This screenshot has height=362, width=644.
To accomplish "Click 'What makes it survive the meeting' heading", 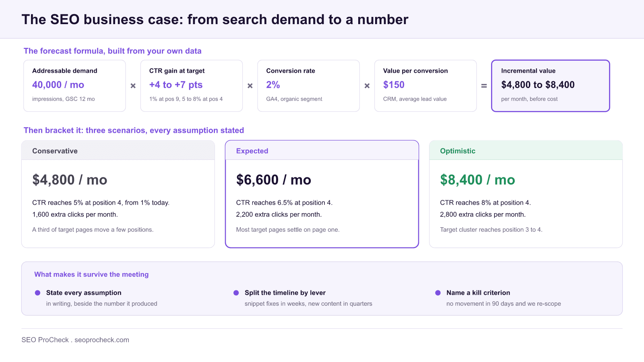I will click(91, 274).
